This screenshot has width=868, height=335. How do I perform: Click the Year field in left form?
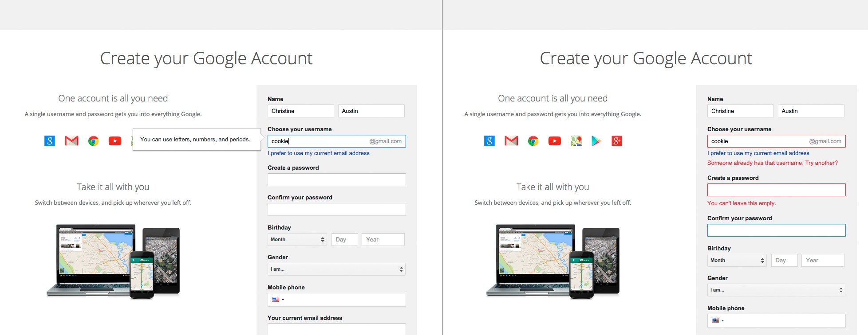(x=383, y=239)
